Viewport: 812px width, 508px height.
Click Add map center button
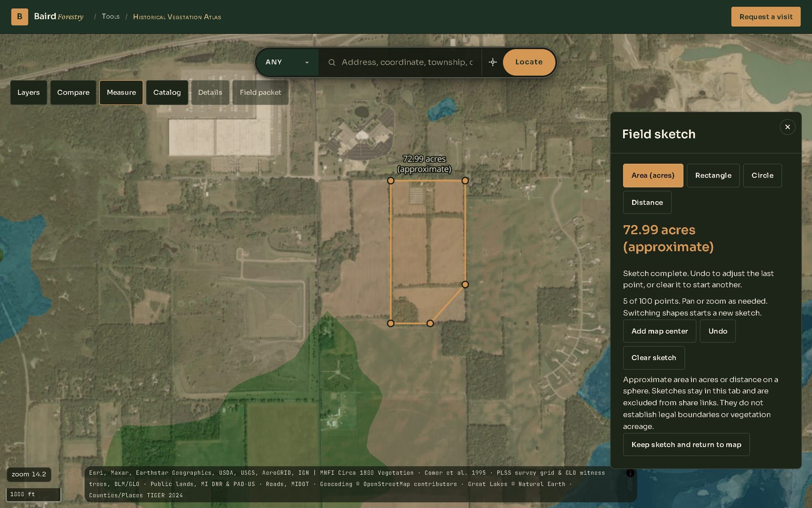[659, 331]
